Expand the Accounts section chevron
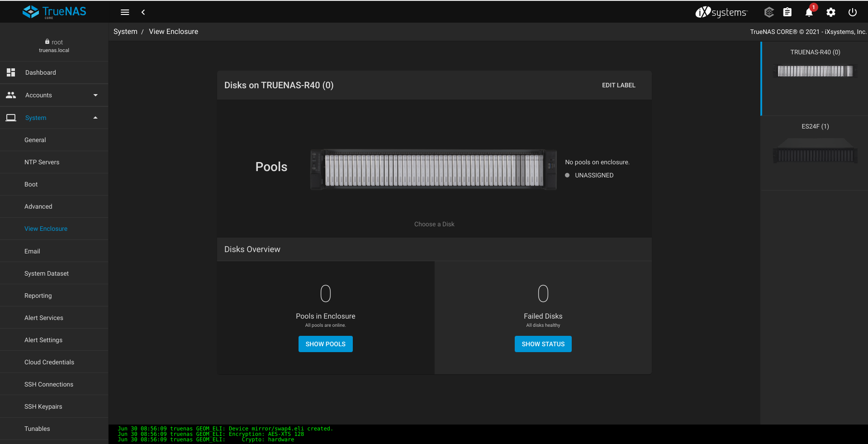868x444 pixels. point(95,95)
